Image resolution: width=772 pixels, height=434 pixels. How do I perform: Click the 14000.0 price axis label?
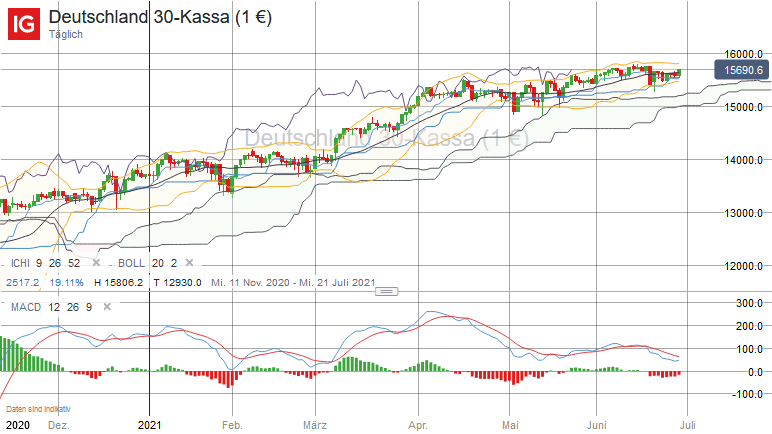point(743,160)
